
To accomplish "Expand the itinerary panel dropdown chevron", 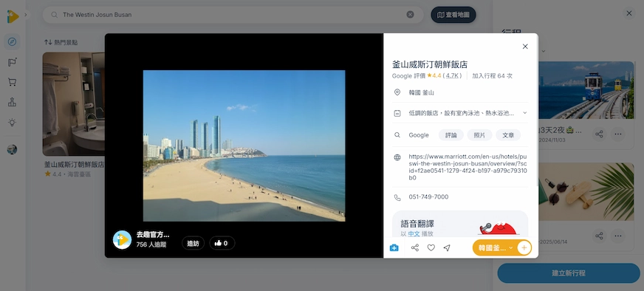I will 544,51.
